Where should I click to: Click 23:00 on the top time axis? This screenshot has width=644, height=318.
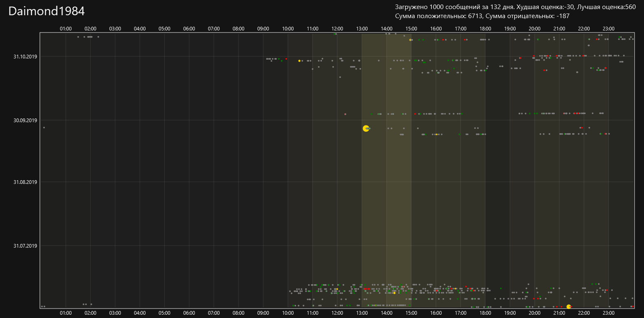609,29
